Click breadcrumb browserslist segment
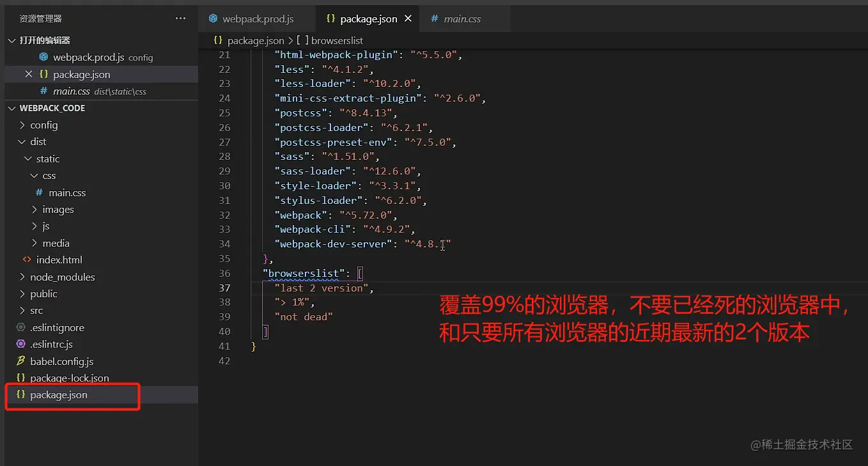Viewport: 868px width, 466px height. (337, 40)
